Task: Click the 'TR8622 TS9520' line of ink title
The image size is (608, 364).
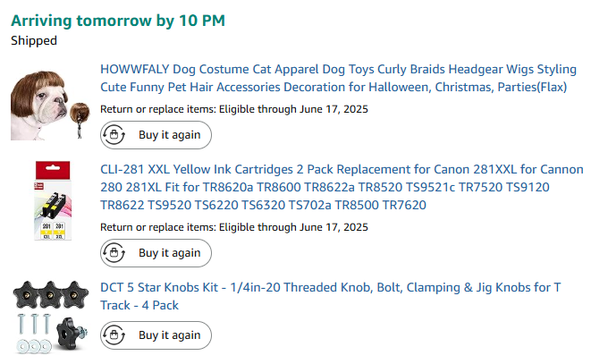Action: point(263,205)
